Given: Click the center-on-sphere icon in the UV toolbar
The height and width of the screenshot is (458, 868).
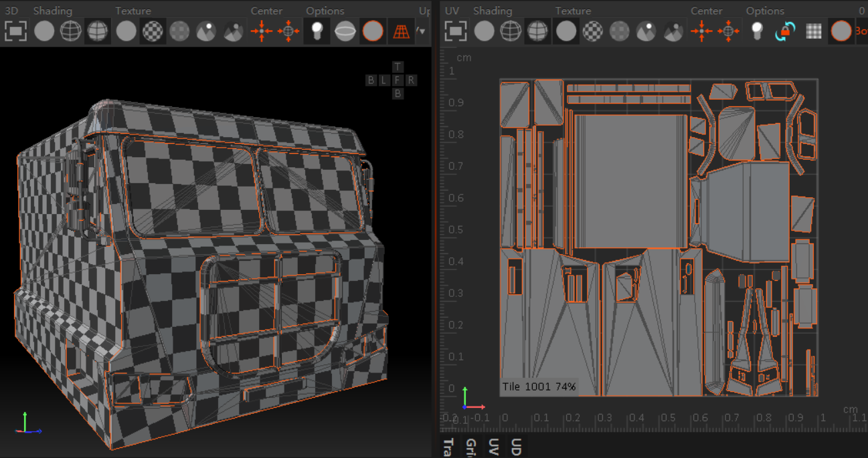Looking at the screenshot, I should point(729,31).
